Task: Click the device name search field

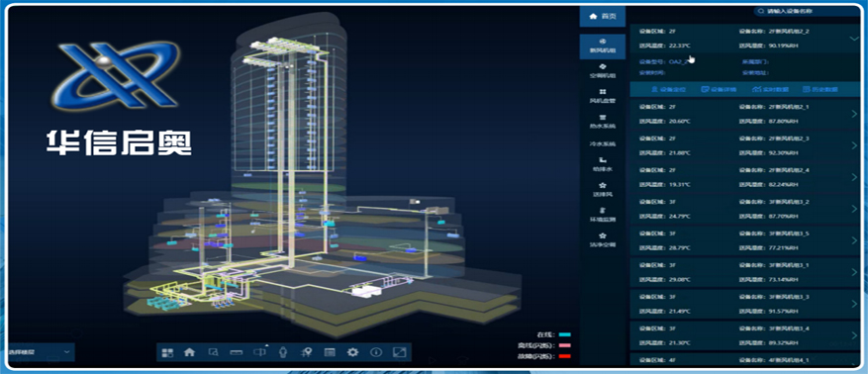Action: pyautogui.click(x=807, y=11)
